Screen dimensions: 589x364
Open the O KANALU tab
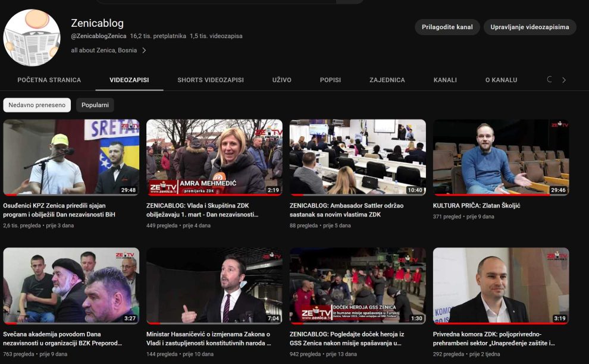[x=501, y=80]
